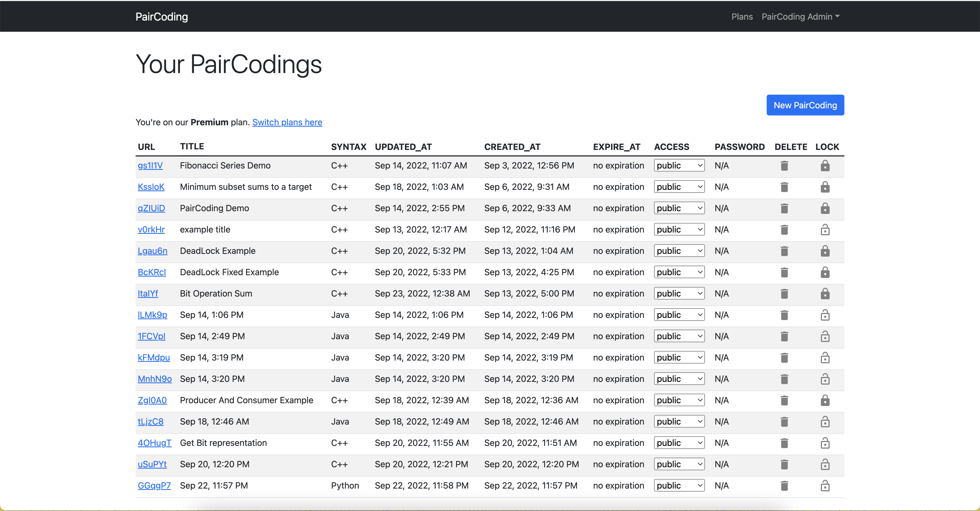
Task: Toggle lock on Bit Operation Sum
Action: 825,293
